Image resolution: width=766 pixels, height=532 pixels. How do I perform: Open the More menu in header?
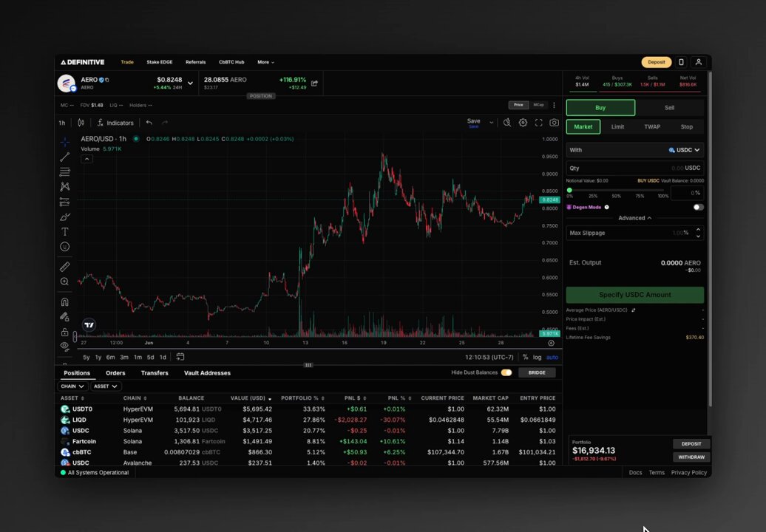[265, 62]
